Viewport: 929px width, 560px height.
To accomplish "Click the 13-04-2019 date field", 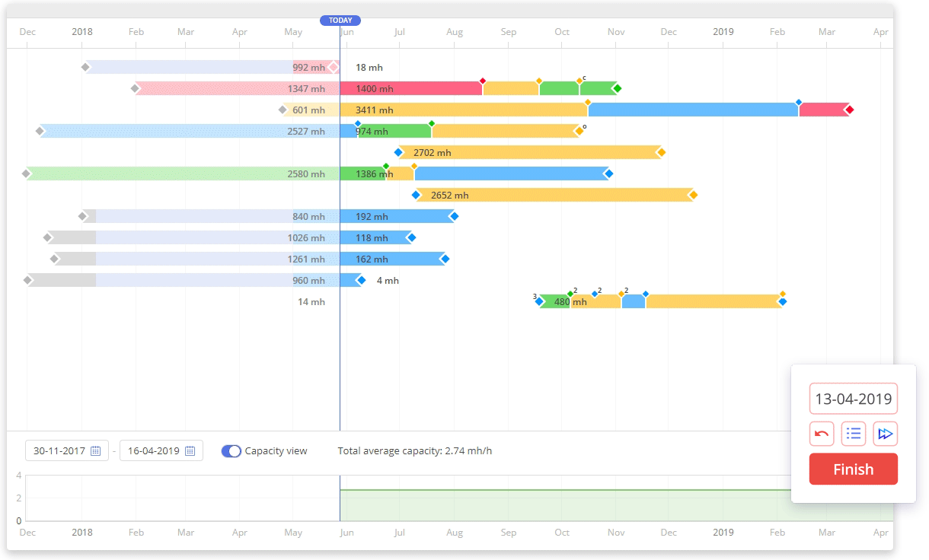I will (853, 399).
